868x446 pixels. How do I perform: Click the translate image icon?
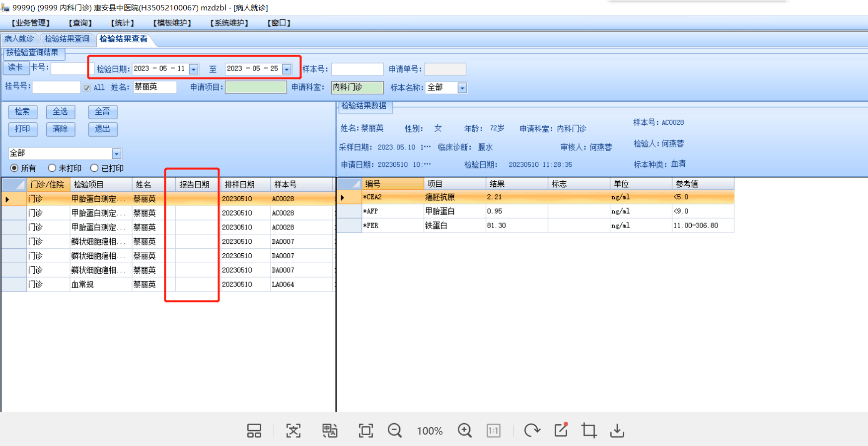tap(330, 431)
